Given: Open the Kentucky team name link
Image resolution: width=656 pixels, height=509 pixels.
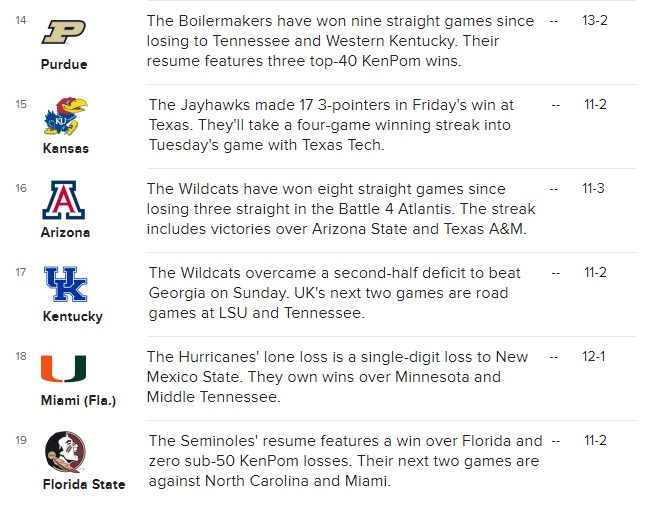Looking at the screenshot, I should coord(73,316).
